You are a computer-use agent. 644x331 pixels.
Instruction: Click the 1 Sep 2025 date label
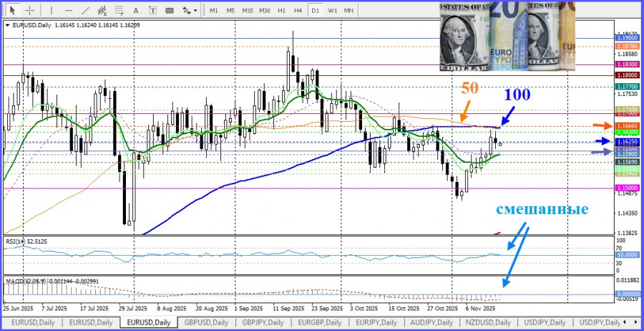248,308
